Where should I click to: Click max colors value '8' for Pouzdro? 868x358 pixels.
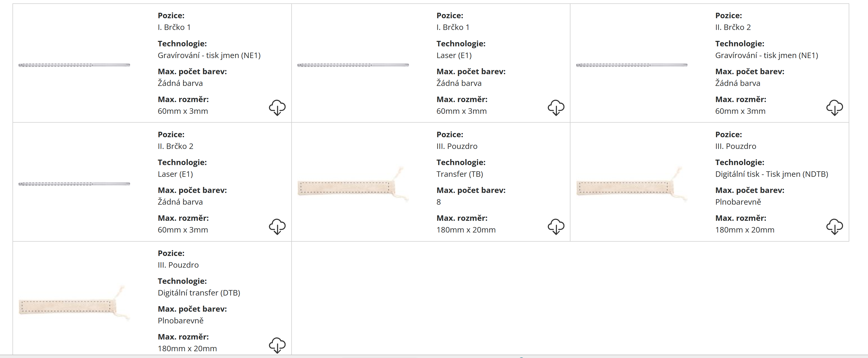click(x=438, y=202)
